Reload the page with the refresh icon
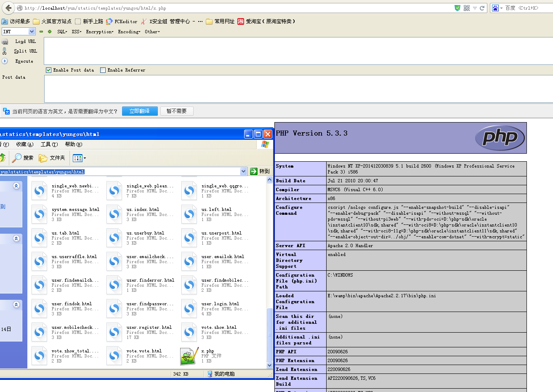Screen dimensions: 553x392 (482, 8)
